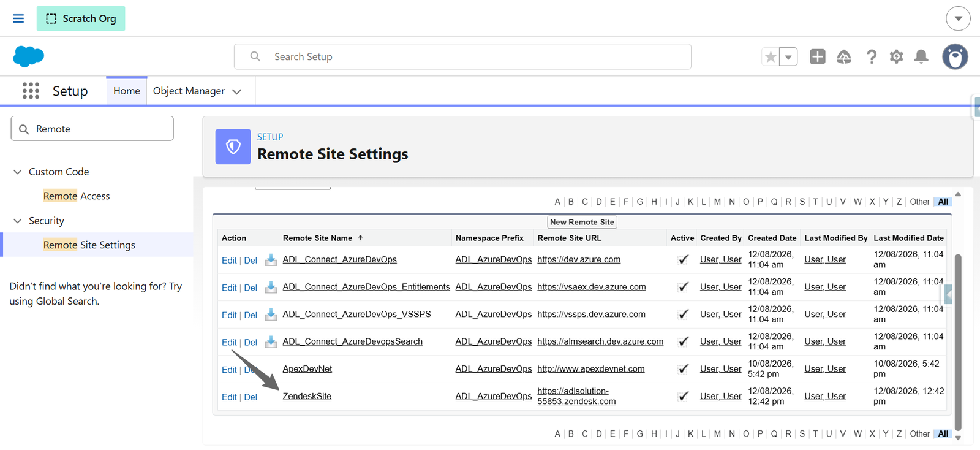Expand the Object Manager tab chevron
The height and width of the screenshot is (450, 980).
(237, 91)
